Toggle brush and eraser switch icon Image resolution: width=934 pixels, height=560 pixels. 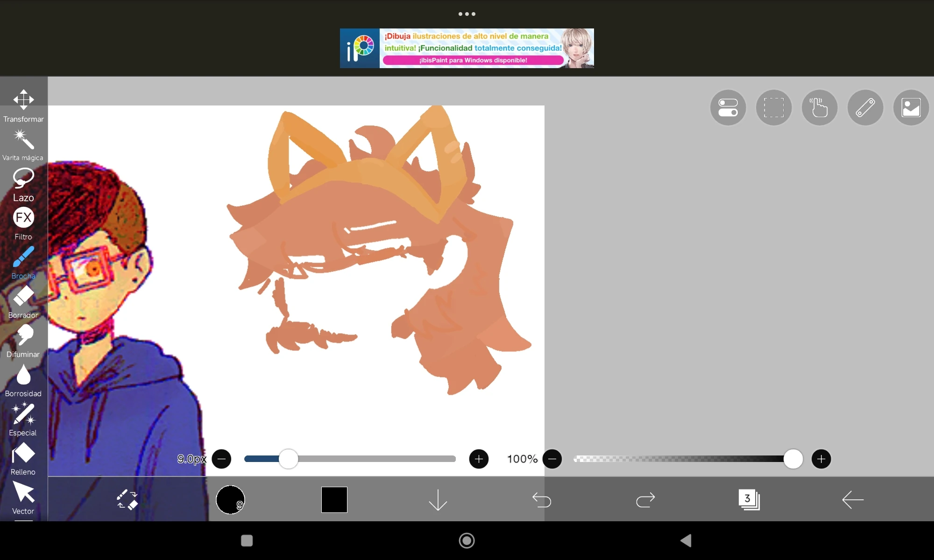[127, 500]
